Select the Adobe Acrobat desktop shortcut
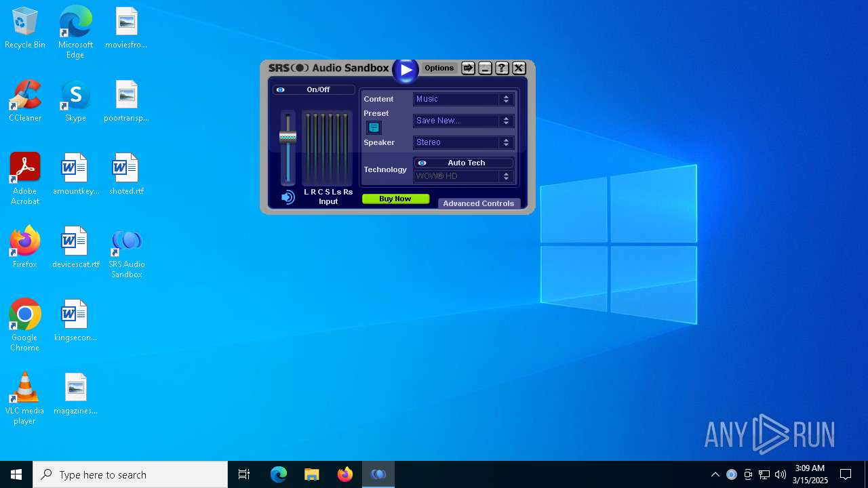The width and height of the screenshot is (868, 488). [x=25, y=179]
